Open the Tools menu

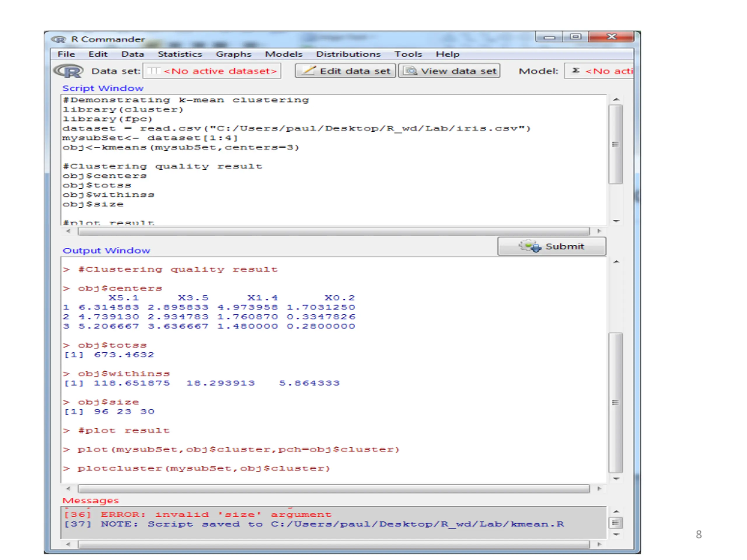pos(408,54)
